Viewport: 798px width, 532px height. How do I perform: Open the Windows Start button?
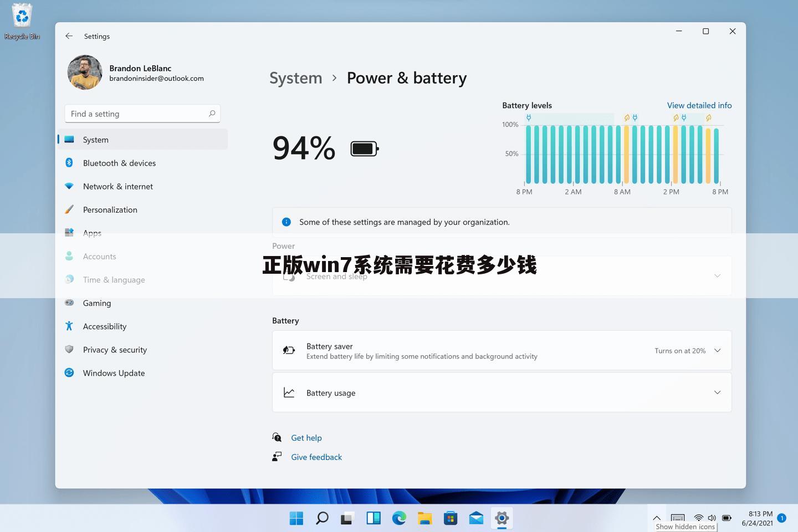[296, 518]
